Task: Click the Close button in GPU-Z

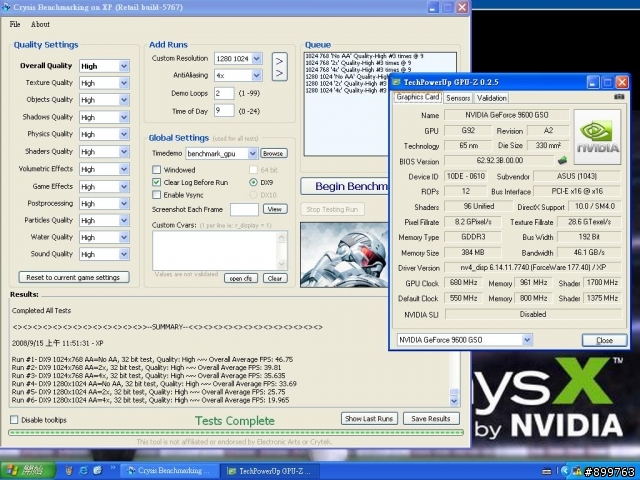Action: [x=604, y=340]
